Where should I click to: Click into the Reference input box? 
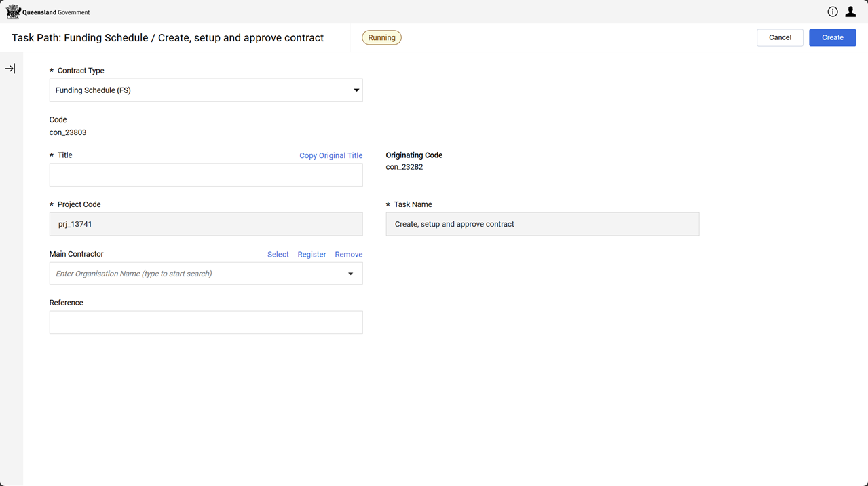(x=206, y=322)
